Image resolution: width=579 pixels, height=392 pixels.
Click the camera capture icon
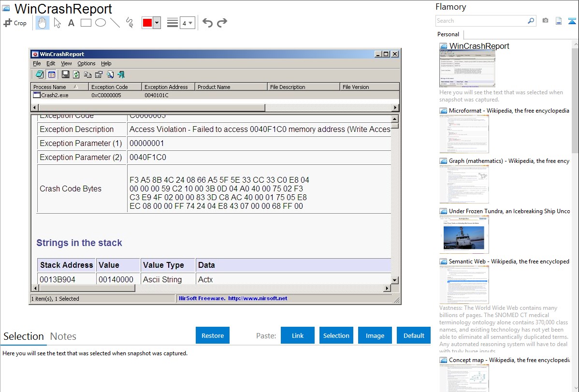click(545, 21)
